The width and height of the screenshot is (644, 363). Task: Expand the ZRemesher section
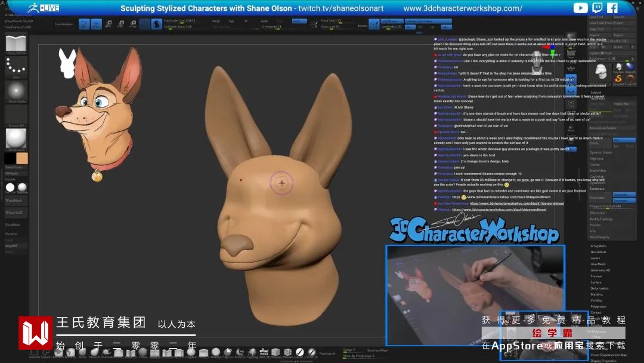pyautogui.click(x=597, y=213)
